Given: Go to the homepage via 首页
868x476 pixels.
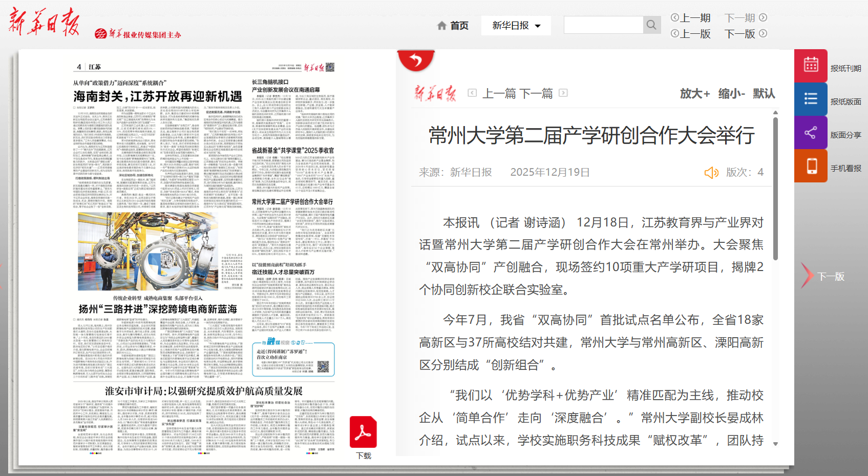Looking at the screenshot, I should coord(453,26).
